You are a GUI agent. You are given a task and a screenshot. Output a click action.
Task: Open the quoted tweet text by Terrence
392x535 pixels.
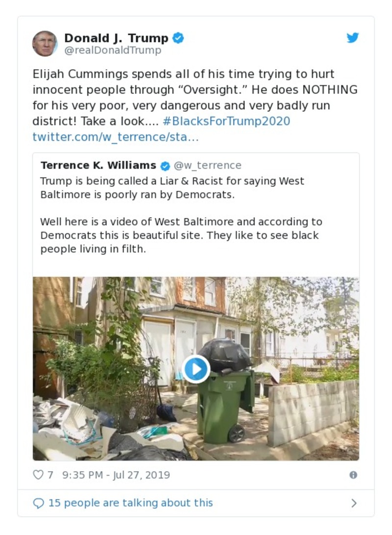[182, 216]
